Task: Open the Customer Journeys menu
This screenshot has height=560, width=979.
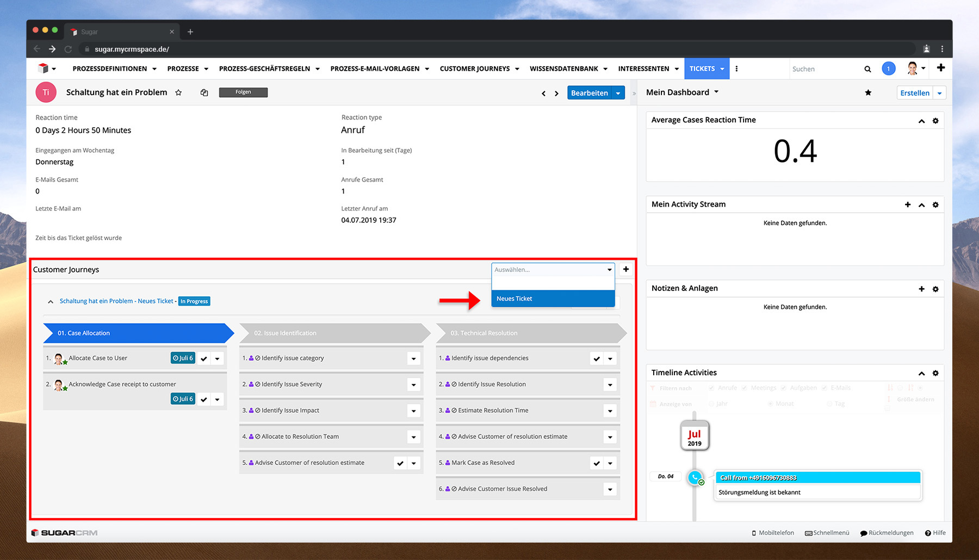Action: click(x=479, y=69)
